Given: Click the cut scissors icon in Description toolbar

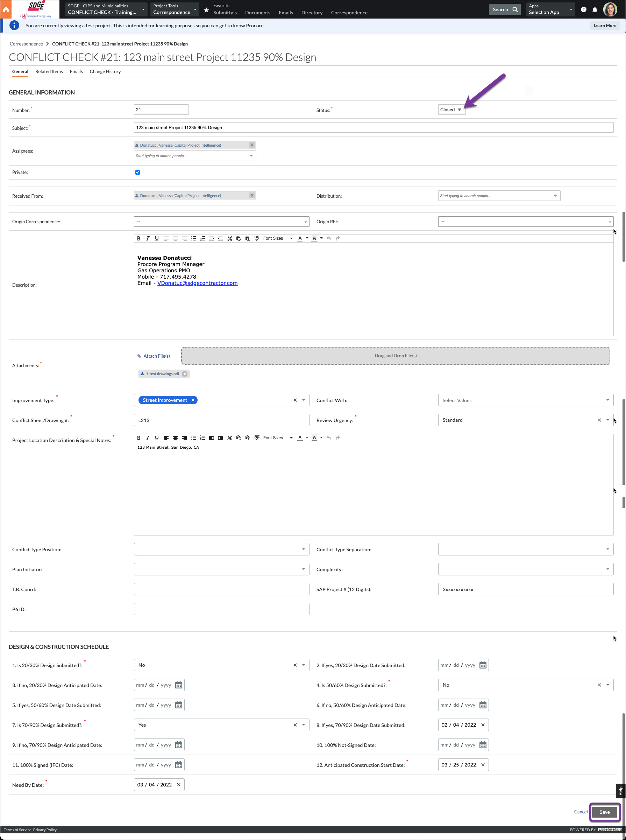Looking at the screenshot, I should [x=230, y=238].
